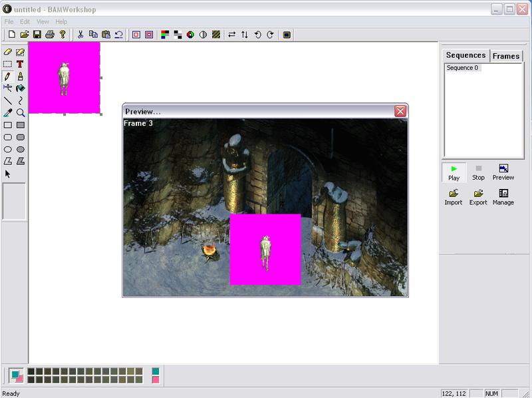Click the blue monitor preview toolbar icon
The height and width of the screenshot is (398, 532).
coord(287,35)
